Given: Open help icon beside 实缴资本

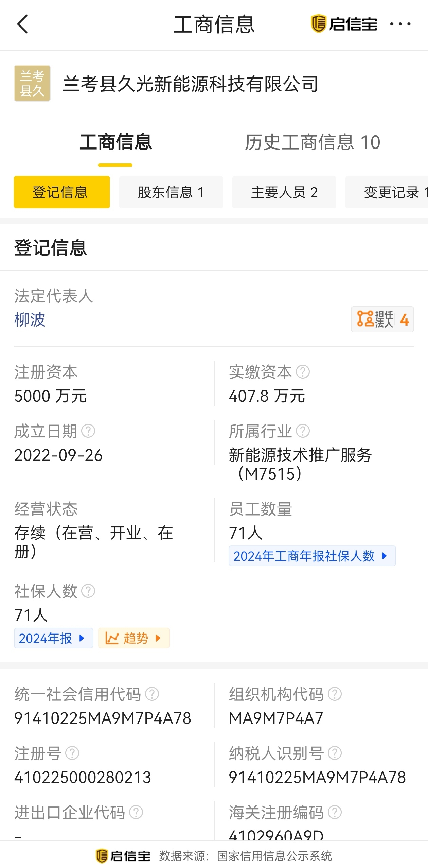Looking at the screenshot, I should (303, 372).
